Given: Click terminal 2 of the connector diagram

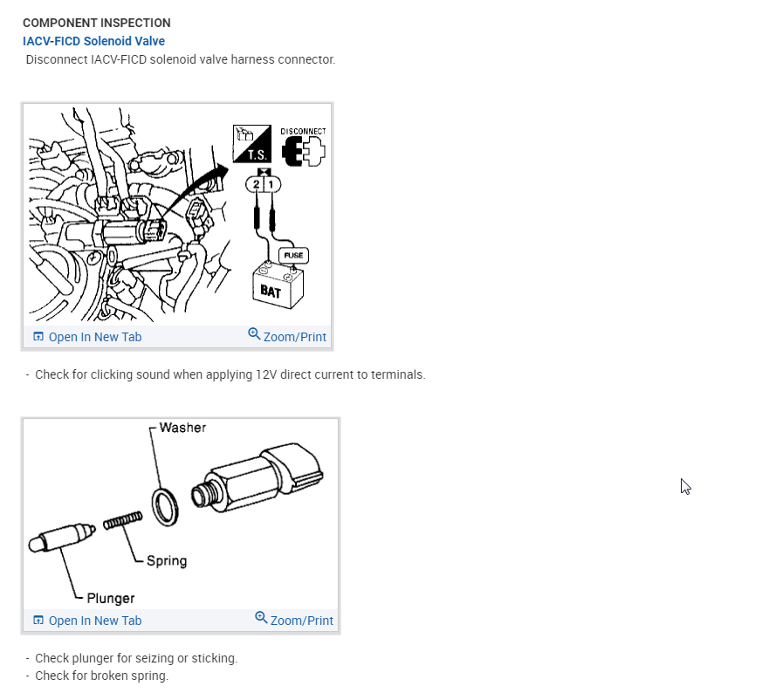Looking at the screenshot, I should pos(256,185).
